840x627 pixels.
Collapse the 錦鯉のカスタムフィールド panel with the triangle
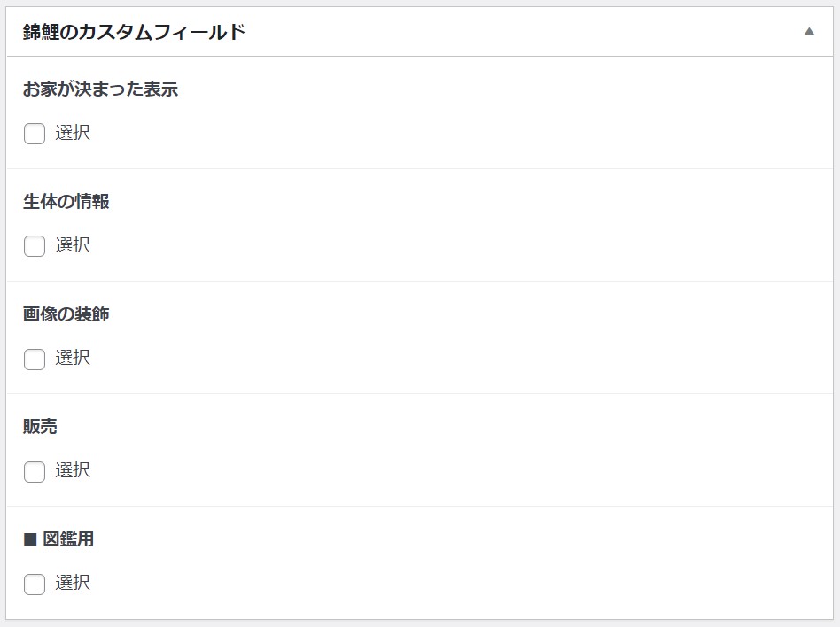[808, 32]
